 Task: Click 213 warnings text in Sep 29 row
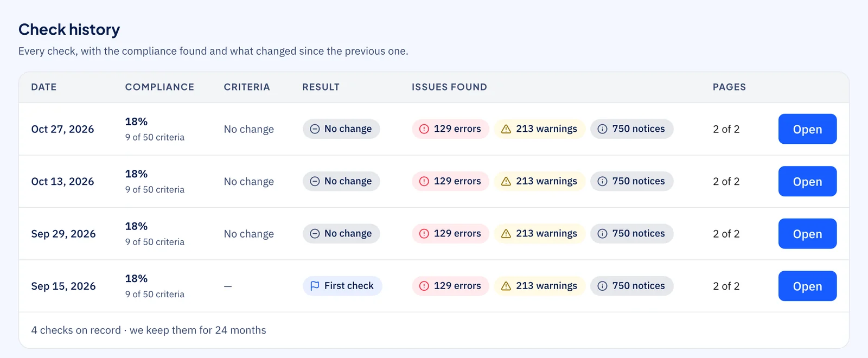point(546,234)
